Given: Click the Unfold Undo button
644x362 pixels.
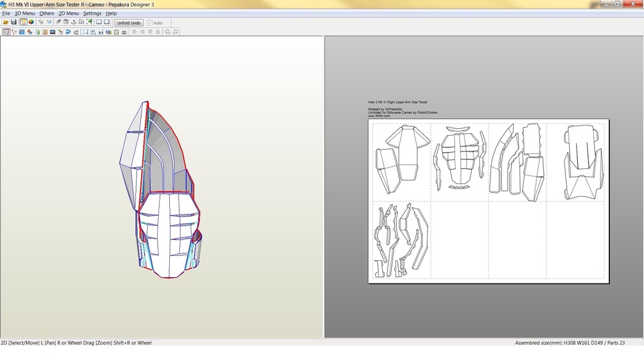Looking at the screenshot, I should tap(129, 23).
